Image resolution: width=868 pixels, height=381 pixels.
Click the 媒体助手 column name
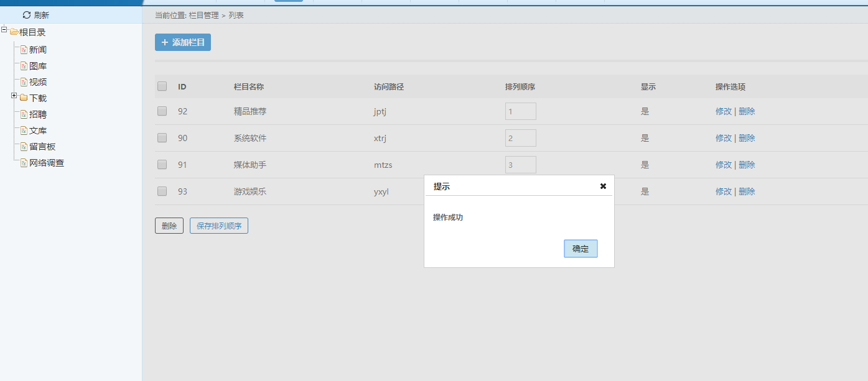coord(250,165)
